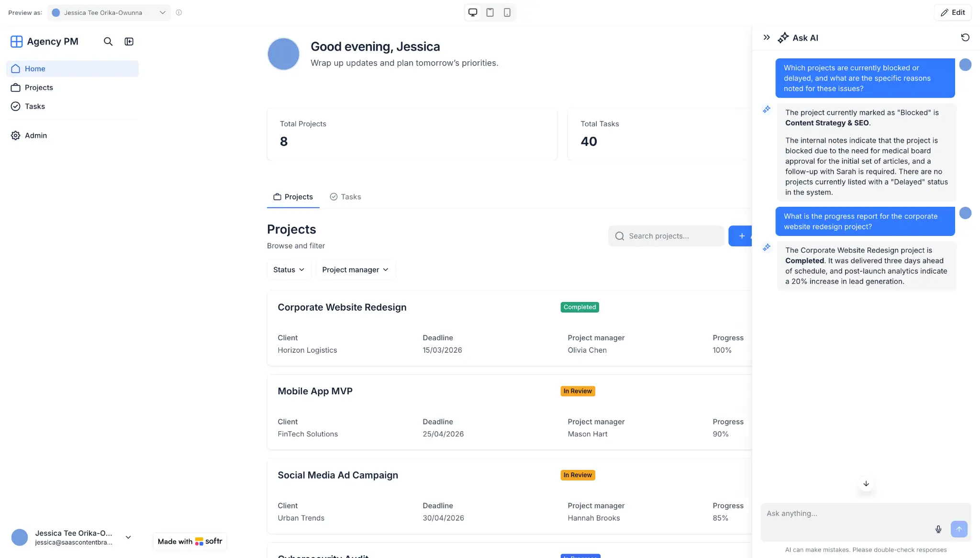Select the tablet preview toggle

490,12
